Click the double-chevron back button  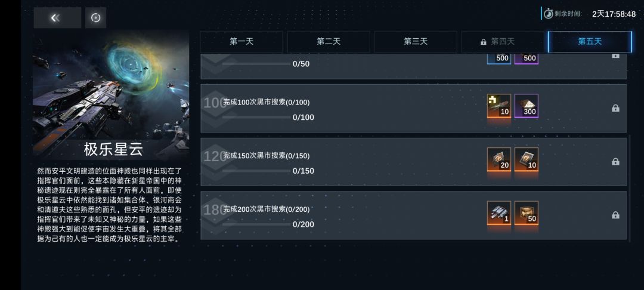(57, 18)
